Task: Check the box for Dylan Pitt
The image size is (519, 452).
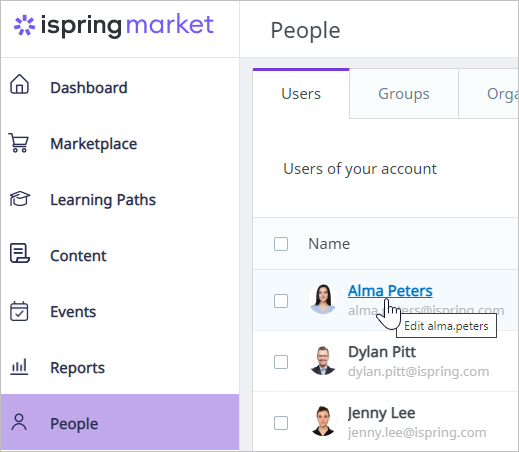Action: tap(281, 362)
